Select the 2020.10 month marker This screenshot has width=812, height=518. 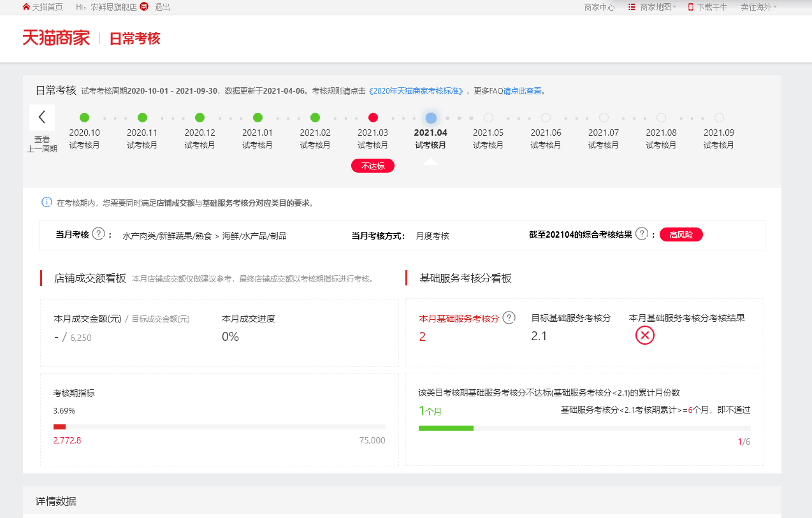(84, 118)
